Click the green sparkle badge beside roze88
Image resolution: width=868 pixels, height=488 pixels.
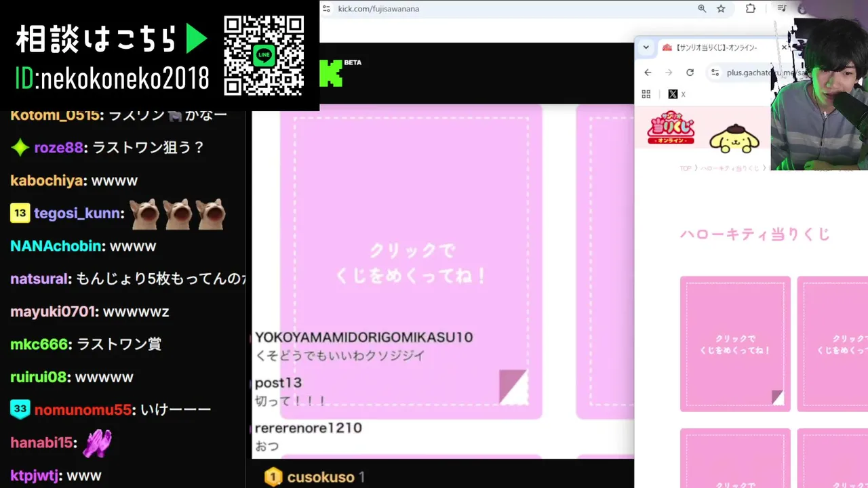[x=20, y=148]
